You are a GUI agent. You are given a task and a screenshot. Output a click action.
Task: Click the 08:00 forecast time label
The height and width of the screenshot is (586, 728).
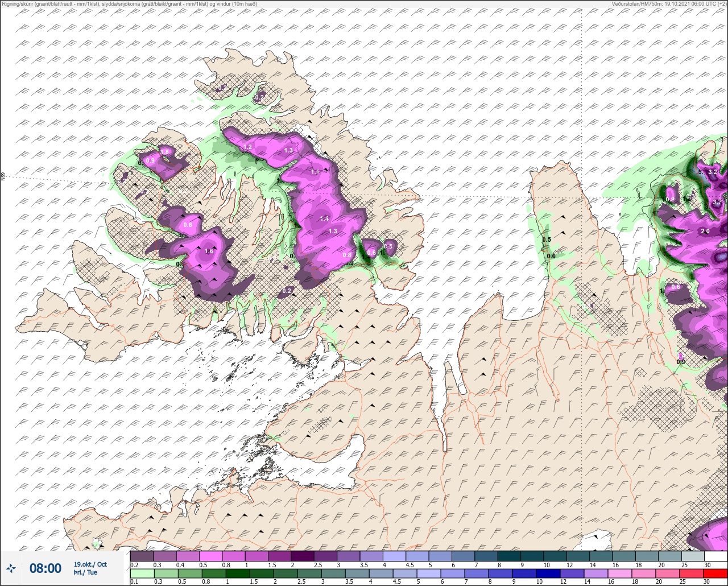coord(45,568)
